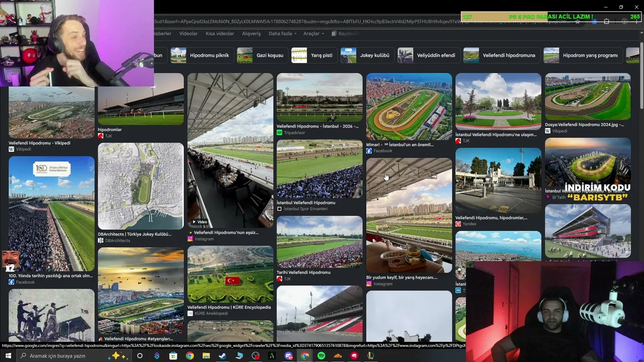This screenshot has width=644, height=362.
Task: Launch Microsoft Store from the taskbar
Action: [x=173, y=356]
